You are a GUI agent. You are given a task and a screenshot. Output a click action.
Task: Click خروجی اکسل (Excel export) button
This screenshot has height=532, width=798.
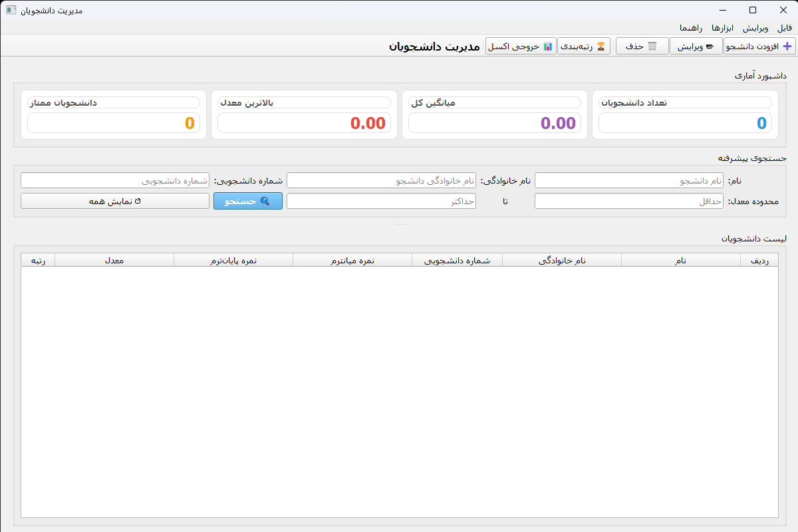pyautogui.click(x=521, y=47)
